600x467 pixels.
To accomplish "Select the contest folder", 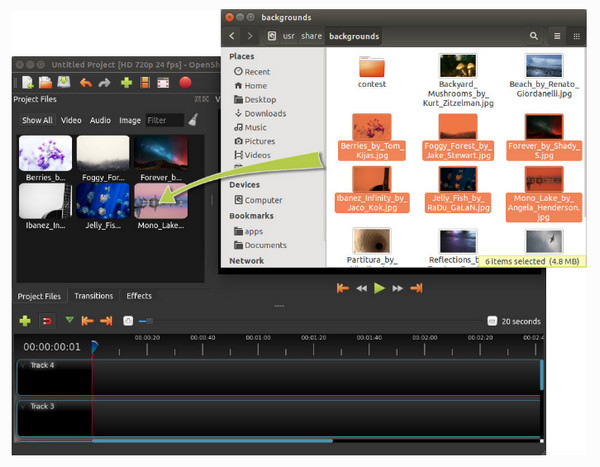I will 372,72.
